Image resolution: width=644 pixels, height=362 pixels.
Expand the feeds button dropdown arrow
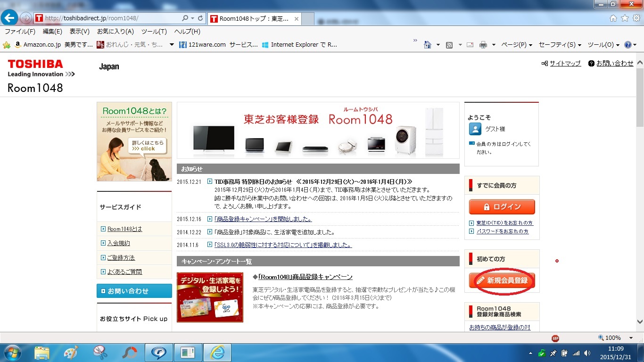point(460,45)
